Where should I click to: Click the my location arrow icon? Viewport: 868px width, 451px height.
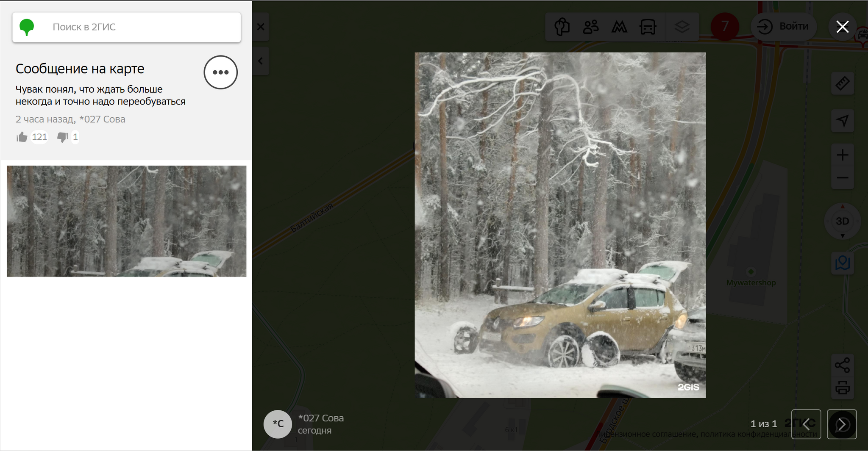coord(842,121)
